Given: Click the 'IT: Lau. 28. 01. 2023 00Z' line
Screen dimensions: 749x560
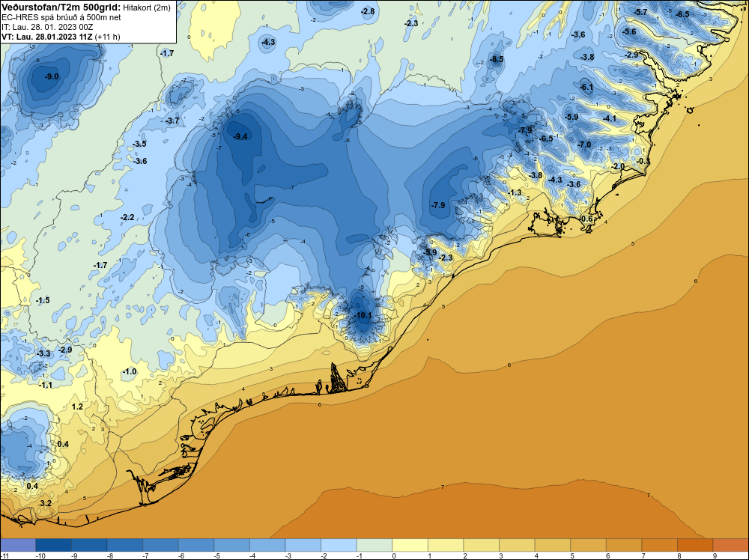Looking at the screenshot, I should (x=47, y=27).
